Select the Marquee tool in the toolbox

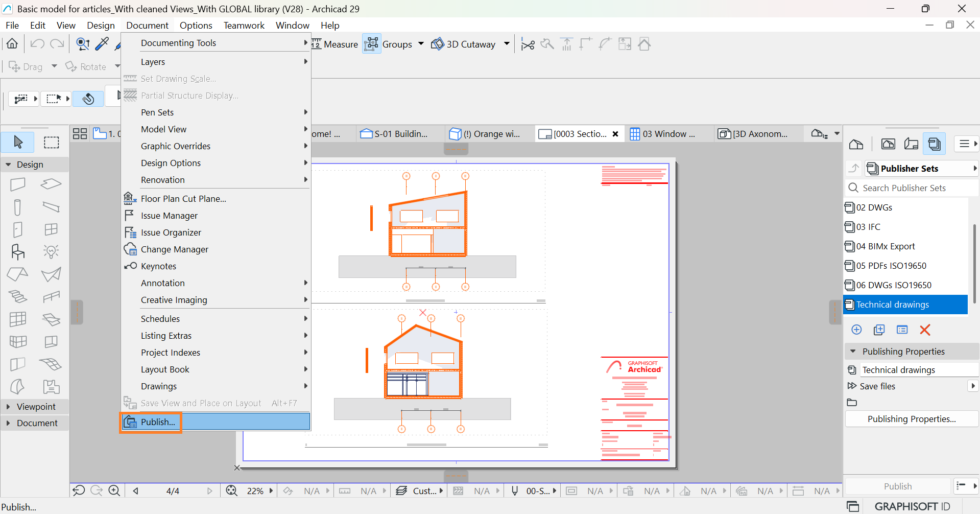pos(51,142)
